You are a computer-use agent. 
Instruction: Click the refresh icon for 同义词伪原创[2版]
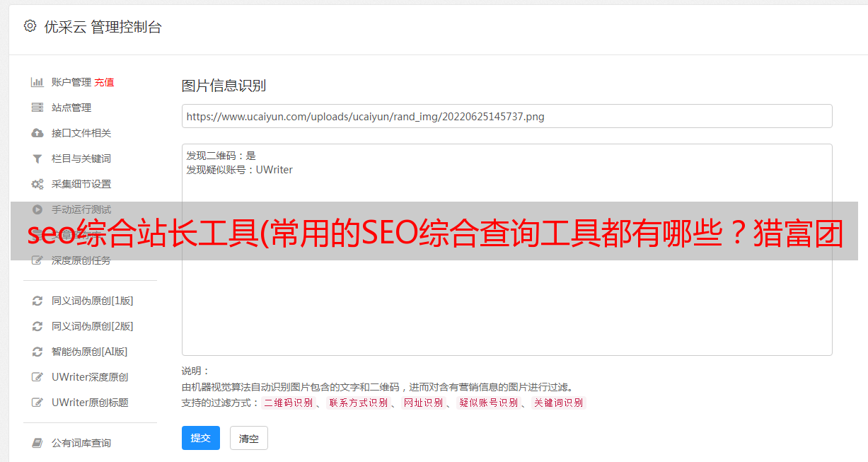tap(37, 326)
